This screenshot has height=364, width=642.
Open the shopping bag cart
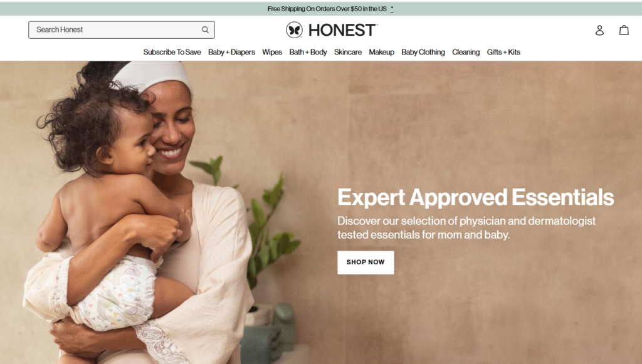point(624,30)
